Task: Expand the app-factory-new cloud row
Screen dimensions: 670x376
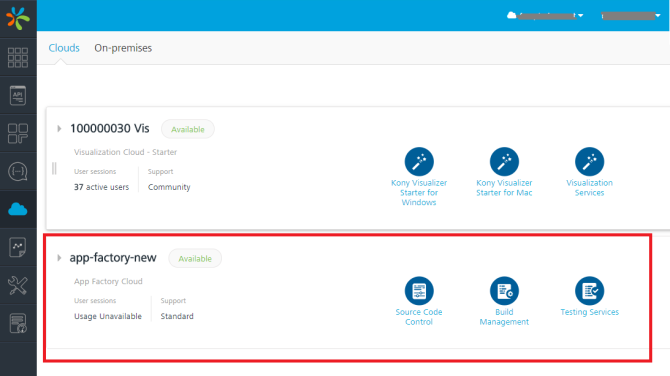Action: coord(59,258)
